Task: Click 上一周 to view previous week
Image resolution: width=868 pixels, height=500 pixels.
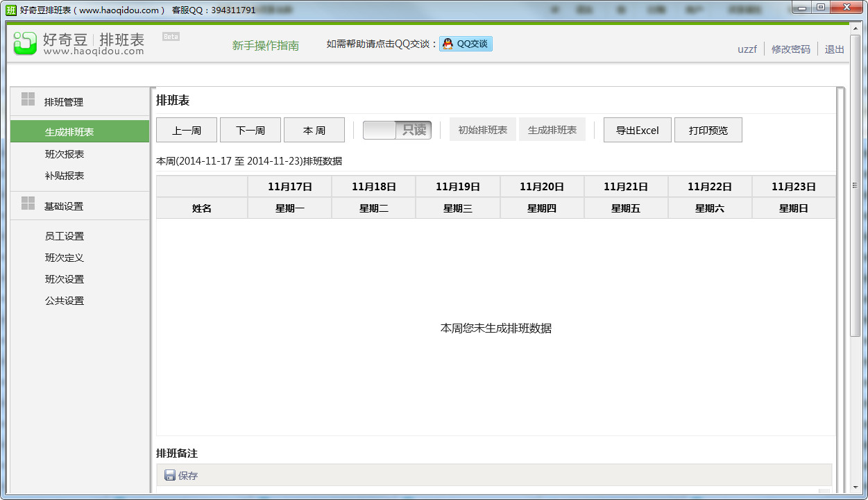Action: [186, 130]
